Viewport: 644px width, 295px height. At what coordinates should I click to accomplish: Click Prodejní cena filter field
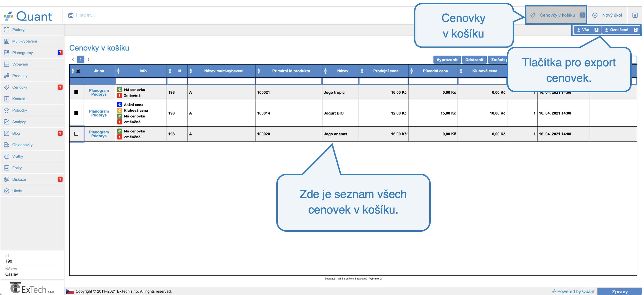pos(384,81)
